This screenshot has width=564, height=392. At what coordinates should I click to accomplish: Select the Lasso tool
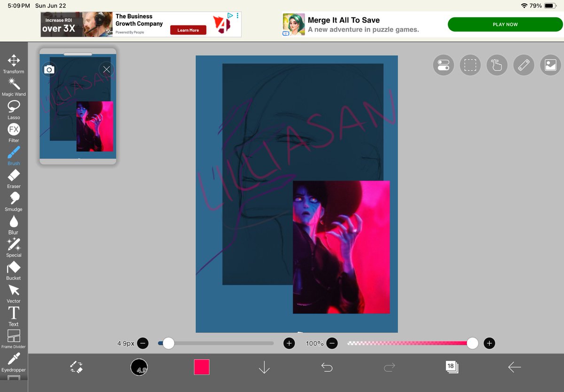(14, 110)
